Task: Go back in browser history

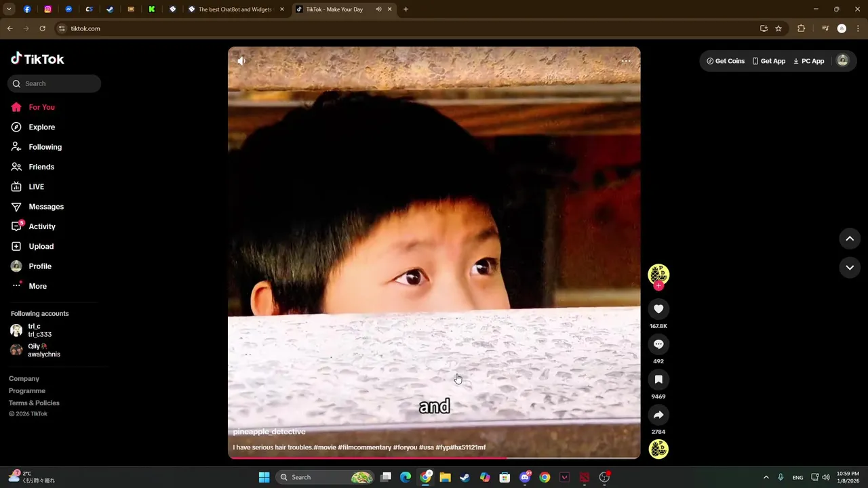Action: (9, 28)
